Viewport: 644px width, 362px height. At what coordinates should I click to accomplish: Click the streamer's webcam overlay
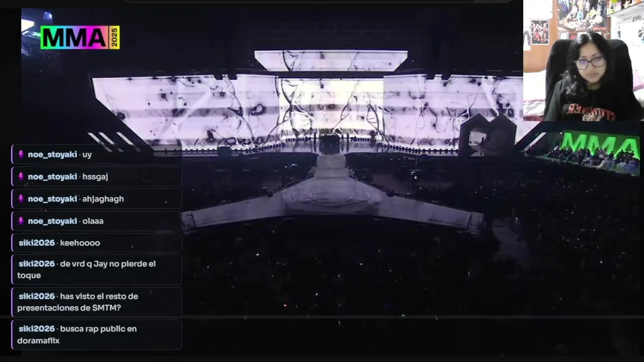584,60
